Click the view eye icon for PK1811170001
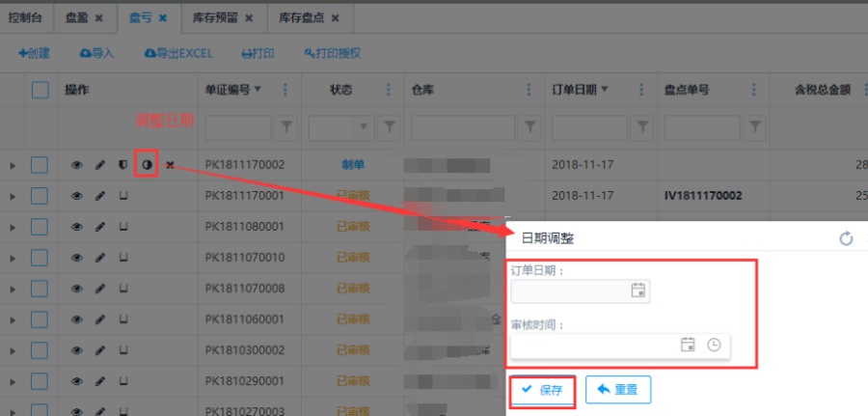The height and width of the screenshot is (416, 868). pos(77,196)
